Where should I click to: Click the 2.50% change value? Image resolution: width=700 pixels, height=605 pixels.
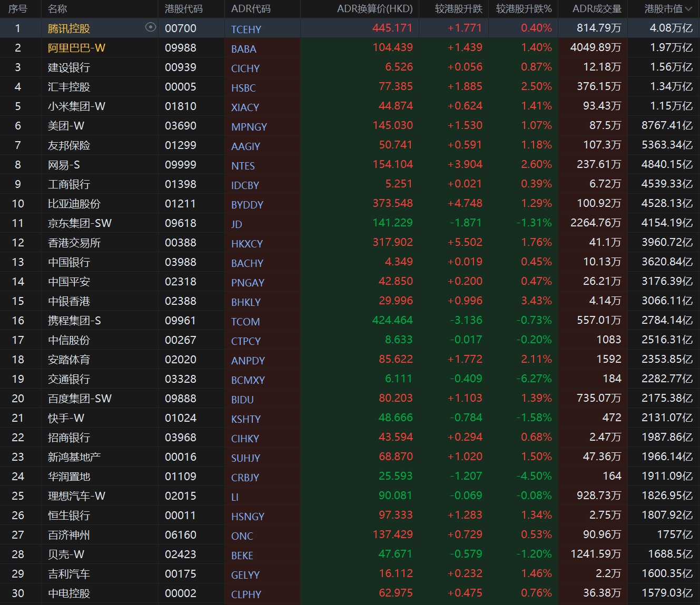(x=536, y=86)
